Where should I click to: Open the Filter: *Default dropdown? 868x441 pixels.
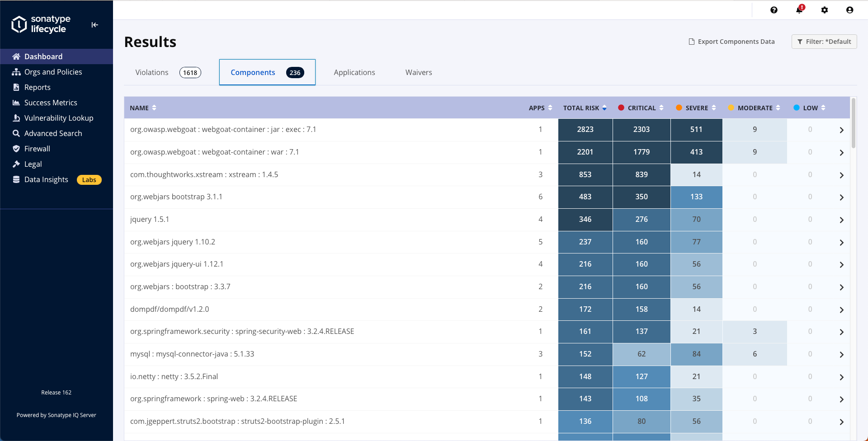coord(824,42)
